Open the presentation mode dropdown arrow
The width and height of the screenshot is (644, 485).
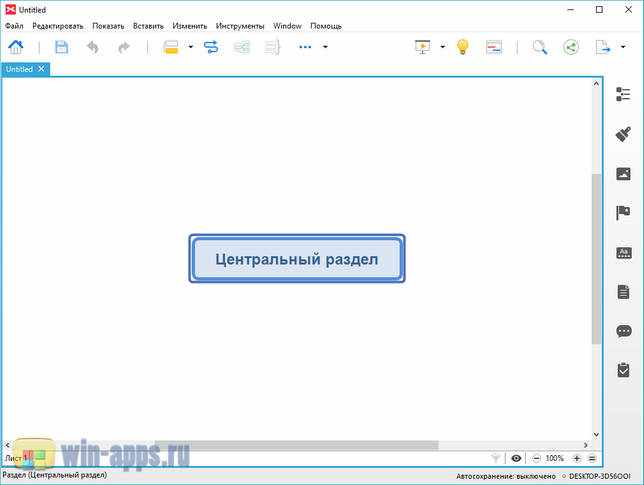point(442,47)
